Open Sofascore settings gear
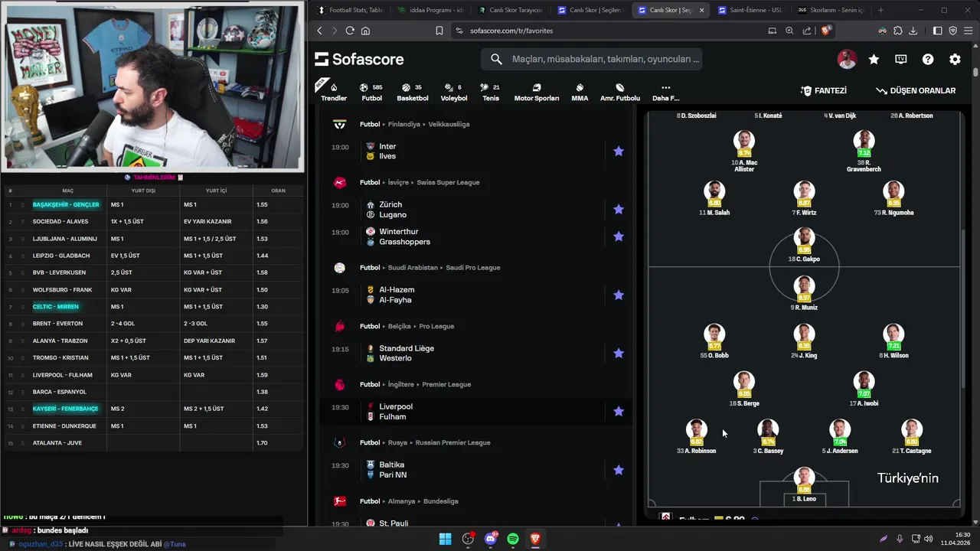Screen dimensions: 980x551 (955, 59)
